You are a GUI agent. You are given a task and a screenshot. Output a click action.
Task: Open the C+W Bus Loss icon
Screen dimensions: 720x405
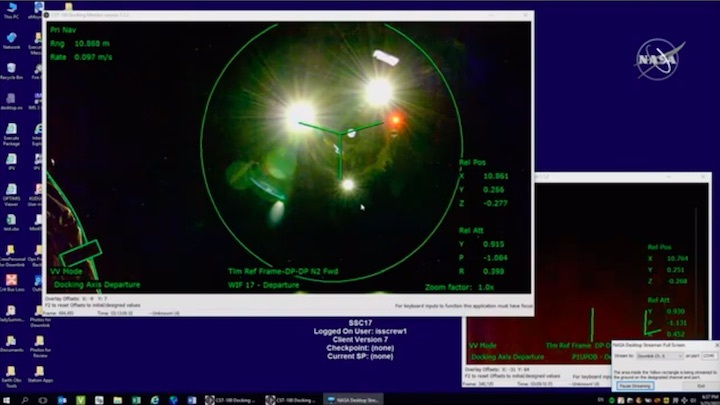11,283
